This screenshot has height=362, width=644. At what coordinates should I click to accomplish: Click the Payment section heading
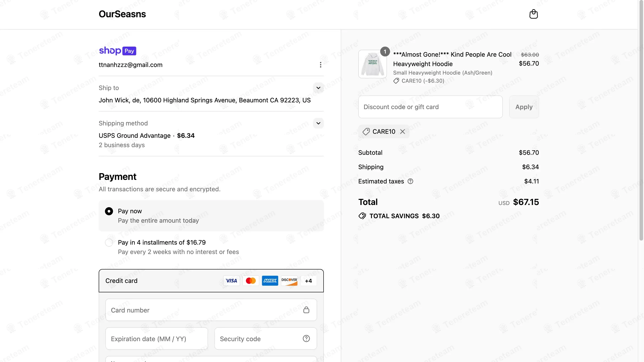[x=117, y=177]
